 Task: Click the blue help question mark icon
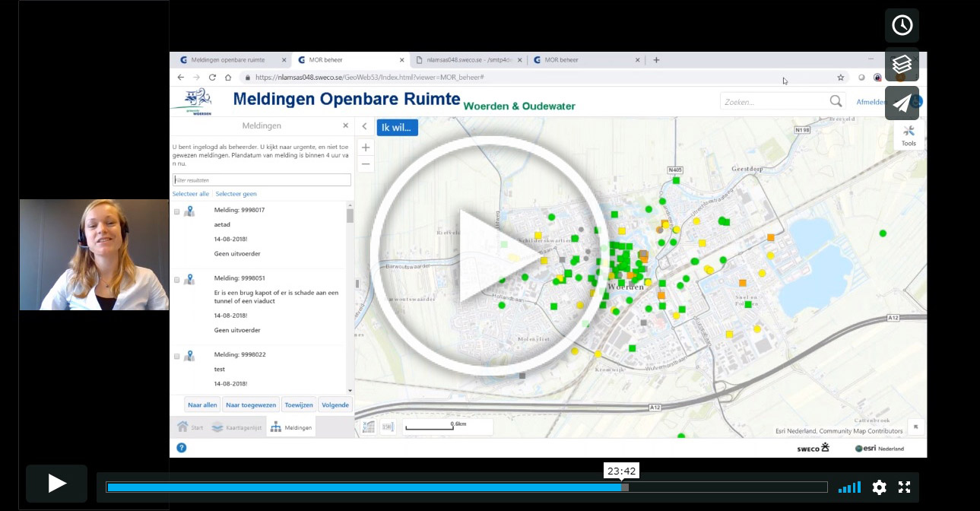181,448
